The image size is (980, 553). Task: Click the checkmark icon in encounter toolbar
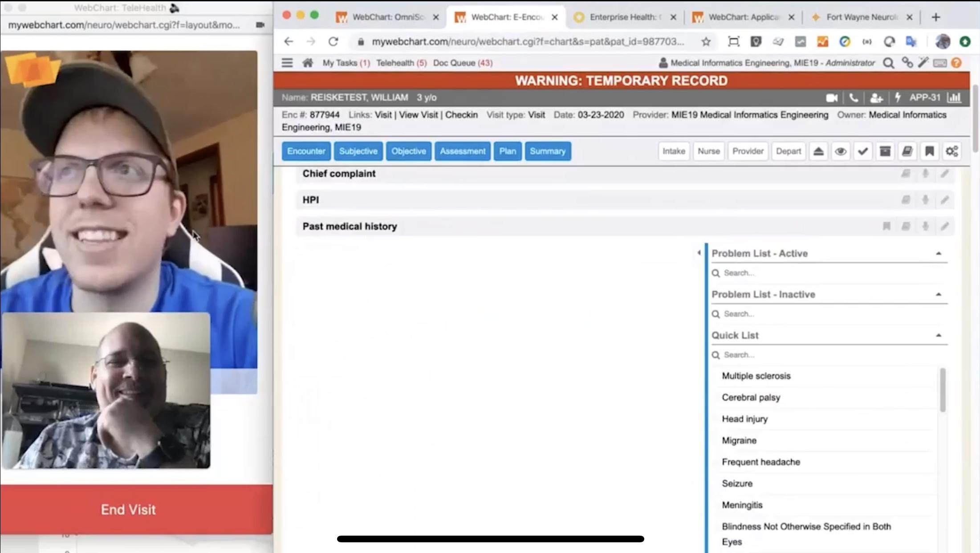[862, 151]
